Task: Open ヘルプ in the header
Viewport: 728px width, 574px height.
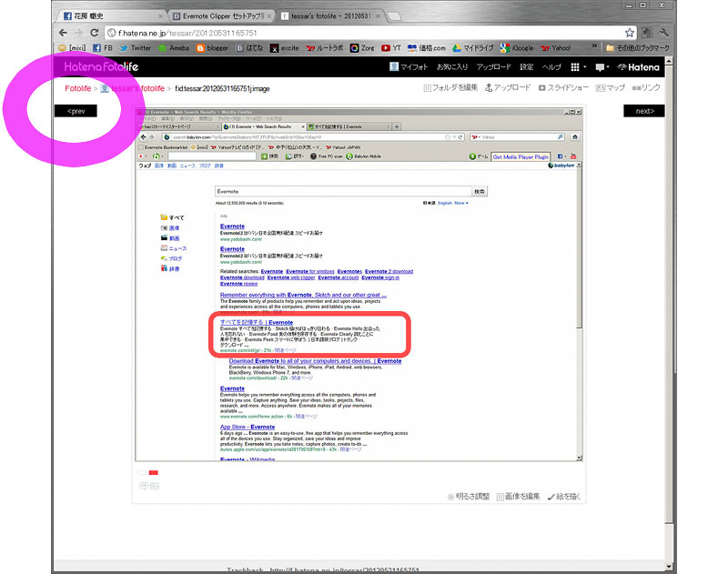Action: pos(551,67)
